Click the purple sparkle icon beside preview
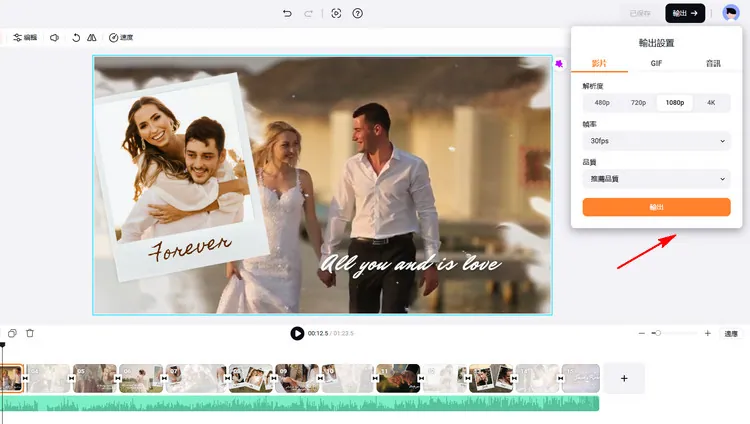Image resolution: width=750 pixels, height=424 pixels. 559,64
